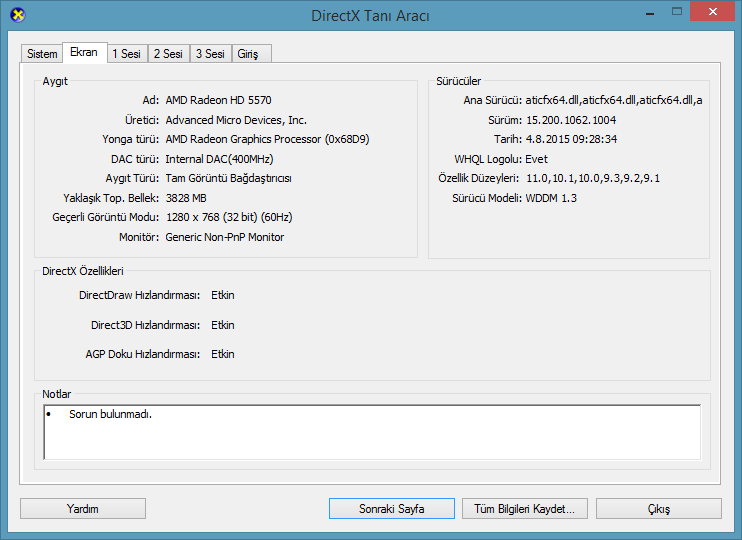Click the 'Sürücü Modeli:' label
742x540 pixels.
(487, 198)
